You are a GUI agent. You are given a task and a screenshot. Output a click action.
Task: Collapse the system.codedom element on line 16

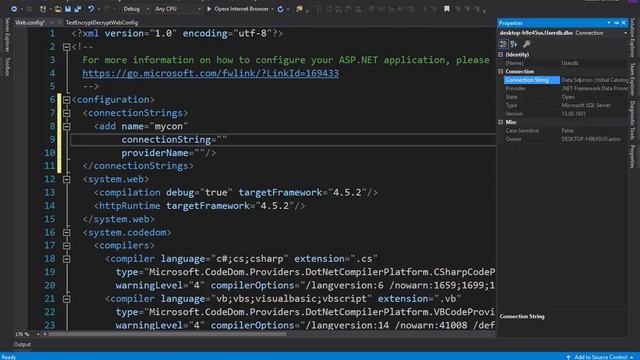[x=67, y=233]
